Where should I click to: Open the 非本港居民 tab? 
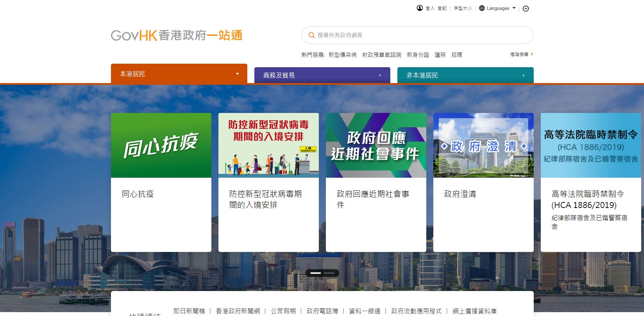tap(465, 75)
